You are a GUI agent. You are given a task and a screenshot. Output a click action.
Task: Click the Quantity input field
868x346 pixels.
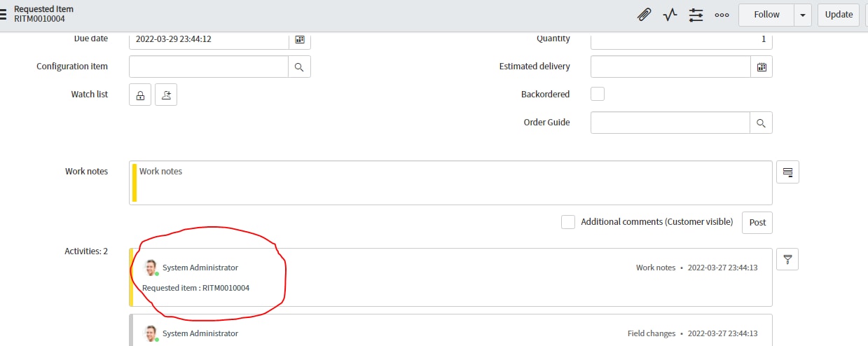682,39
